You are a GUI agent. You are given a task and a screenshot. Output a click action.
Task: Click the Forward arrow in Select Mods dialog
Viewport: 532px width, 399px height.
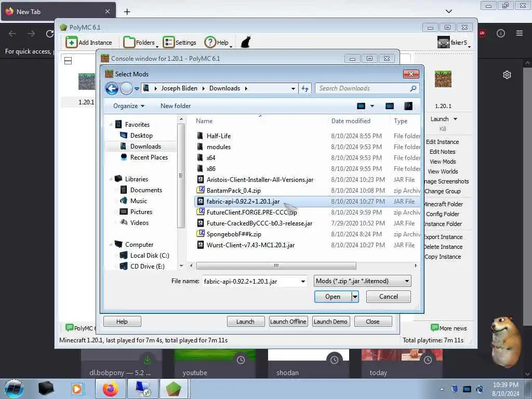tap(126, 88)
